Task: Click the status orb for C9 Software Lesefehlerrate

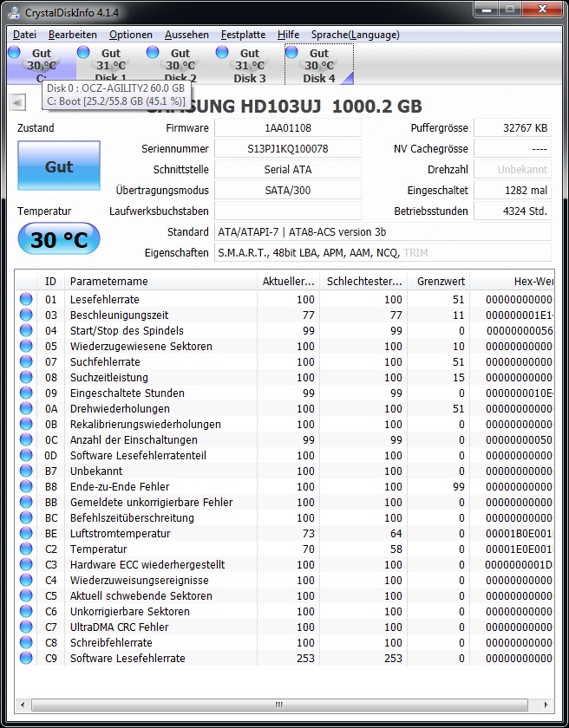Action: pos(26,658)
